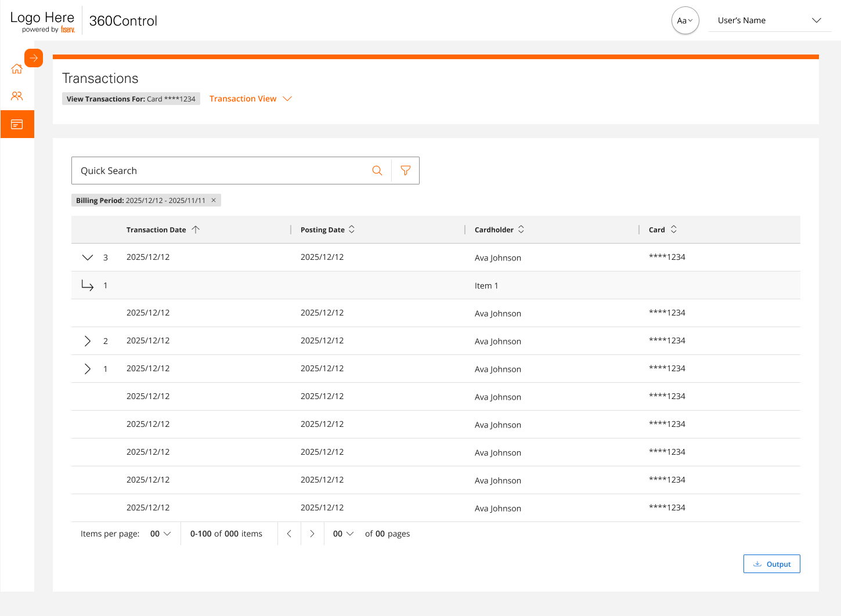Click the Transaction Date column header
Image resolution: width=841 pixels, height=616 pixels.
tap(156, 230)
